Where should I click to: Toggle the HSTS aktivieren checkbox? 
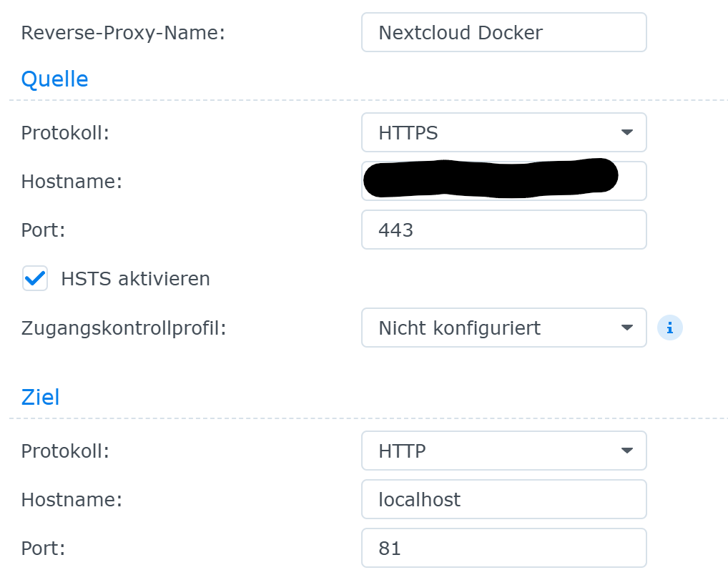point(35,278)
